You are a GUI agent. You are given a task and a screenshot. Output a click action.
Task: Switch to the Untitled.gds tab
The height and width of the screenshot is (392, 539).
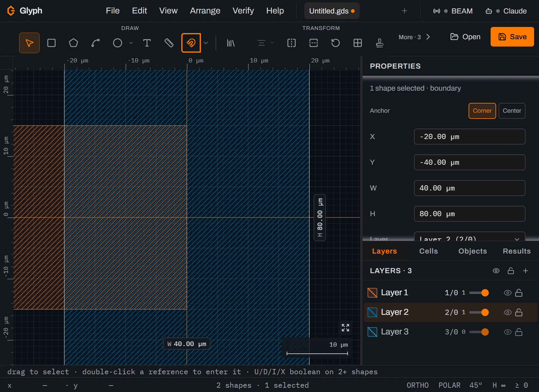(x=332, y=11)
